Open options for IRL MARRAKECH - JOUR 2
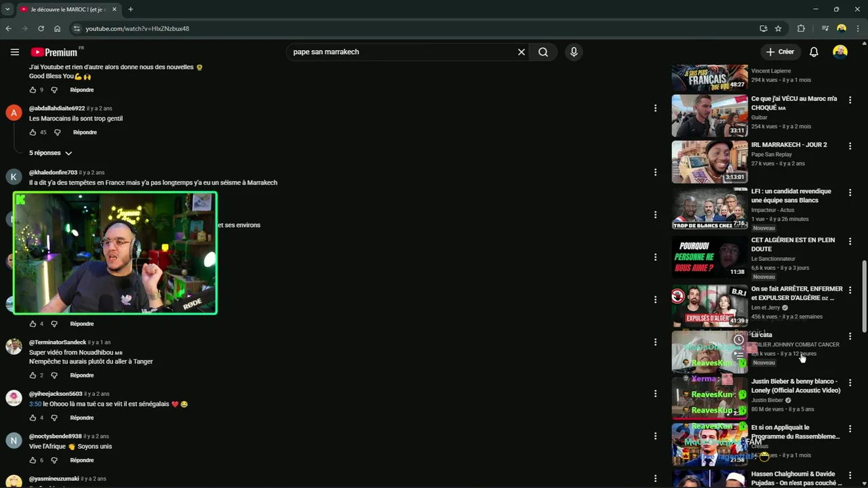Screen dimensions: 868x488 click(850, 146)
